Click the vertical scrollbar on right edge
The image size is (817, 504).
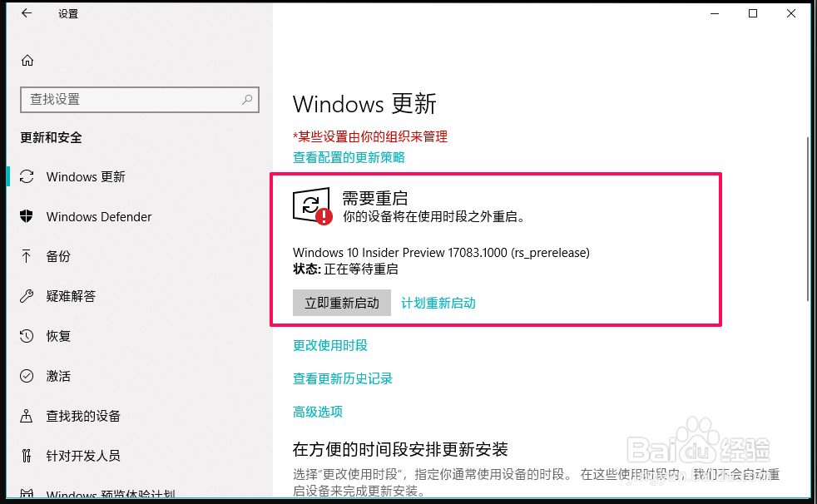click(x=808, y=219)
